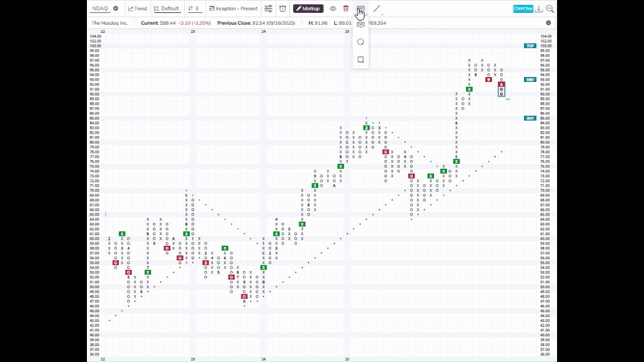The width and height of the screenshot is (644, 362).
Task: Click the Chart Key button
Action: 522,9
